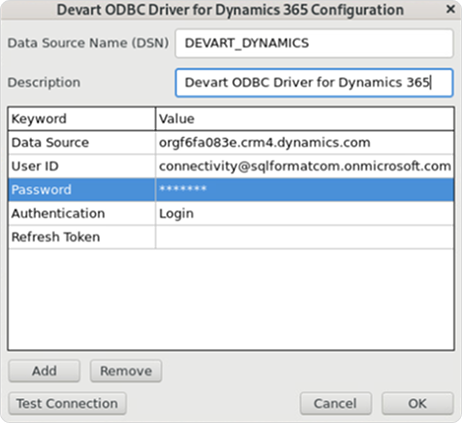Image resolution: width=462 pixels, height=423 pixels.
Task: Select the Password keyword cell
Action: [x=82, y=190]
